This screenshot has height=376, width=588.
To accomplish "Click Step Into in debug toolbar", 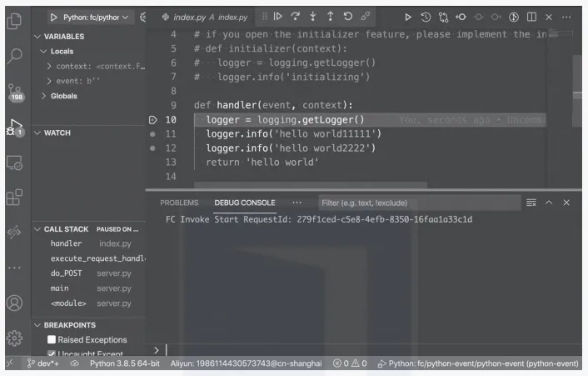I will click(x=313, y=16).
